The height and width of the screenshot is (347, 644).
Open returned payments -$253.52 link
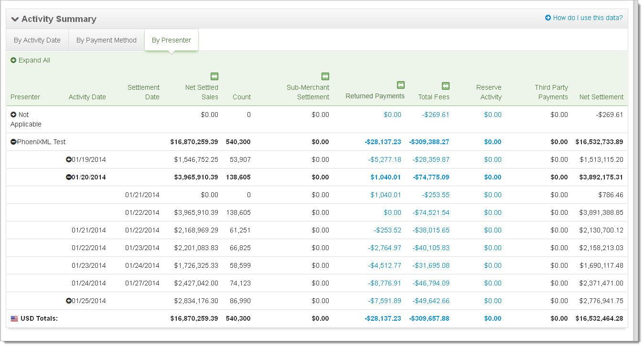tap(387, 230)
